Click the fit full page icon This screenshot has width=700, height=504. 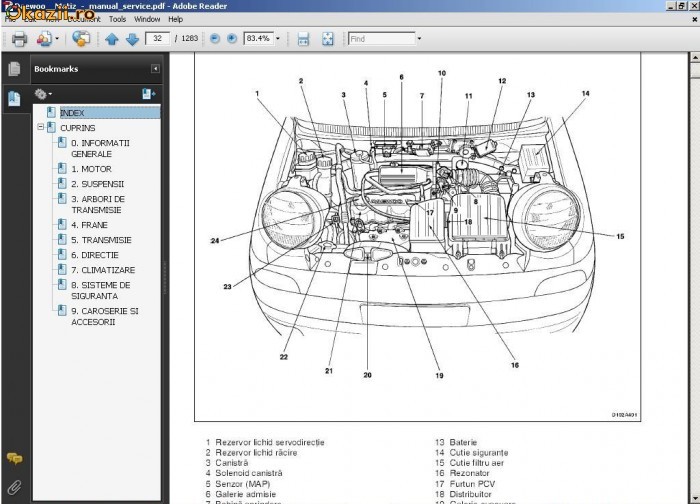[328, 39]
